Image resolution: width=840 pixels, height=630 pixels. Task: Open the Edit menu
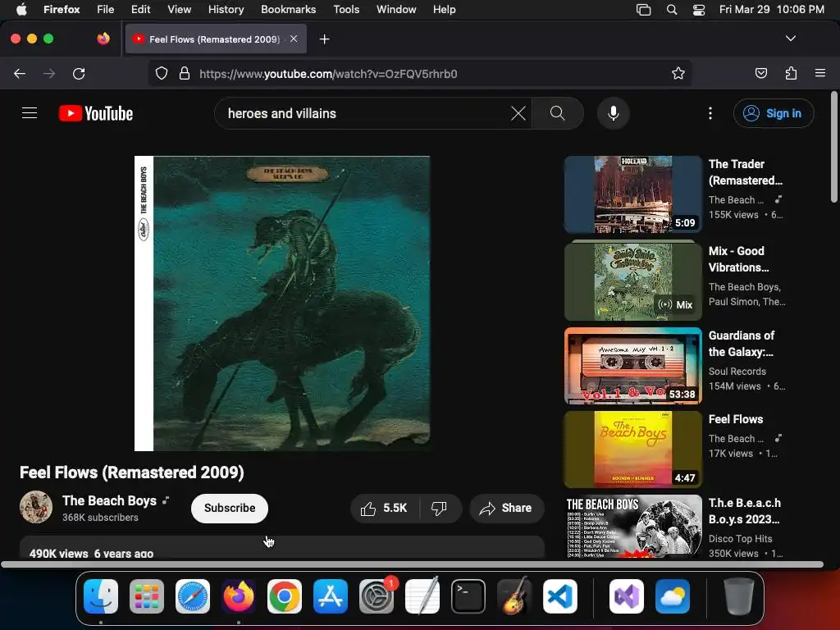140,9
